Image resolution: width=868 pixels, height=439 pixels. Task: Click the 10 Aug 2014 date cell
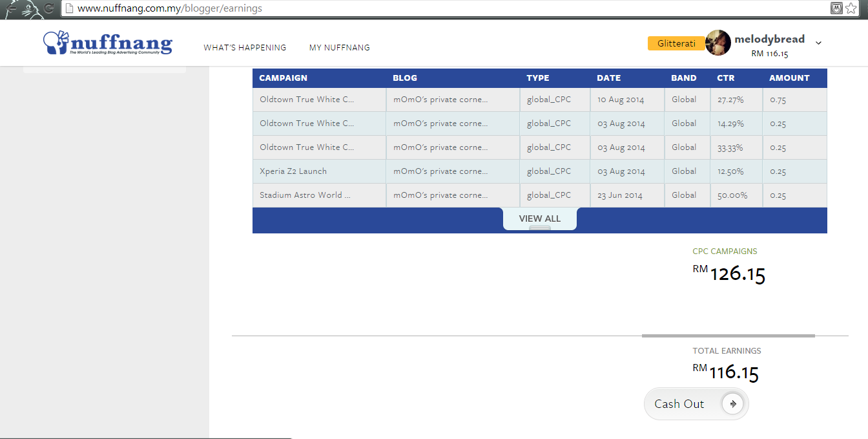tap(627, 100)
